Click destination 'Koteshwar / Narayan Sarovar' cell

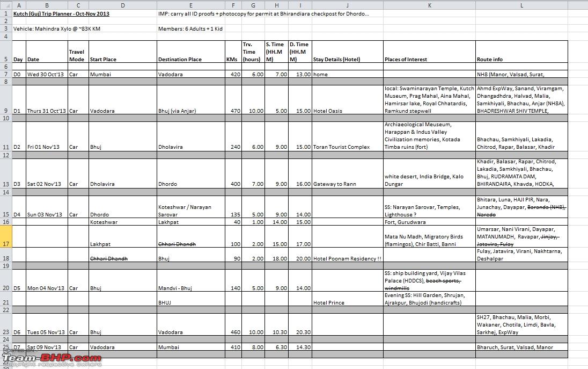coord(191,207)
